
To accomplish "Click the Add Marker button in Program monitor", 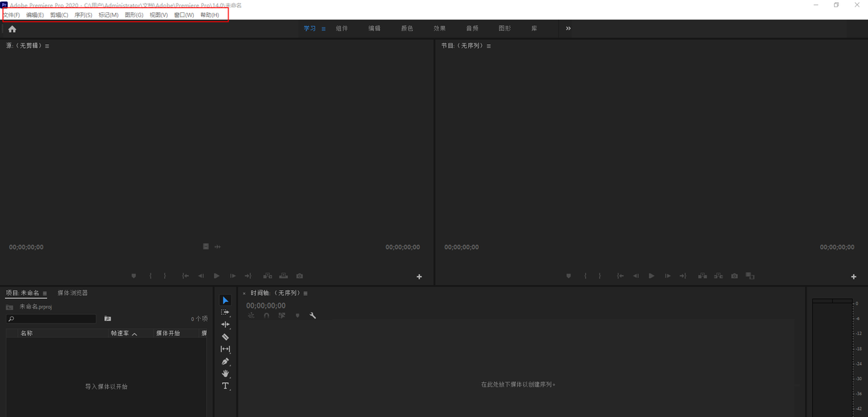I will pyautogui.click(x=569, y=276).
